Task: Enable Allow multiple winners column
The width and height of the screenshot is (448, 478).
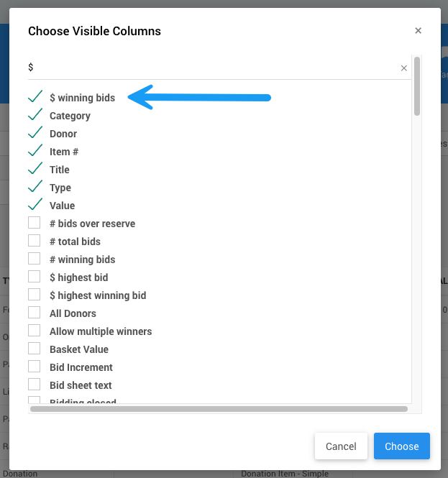Action: (x=35, y=331)
